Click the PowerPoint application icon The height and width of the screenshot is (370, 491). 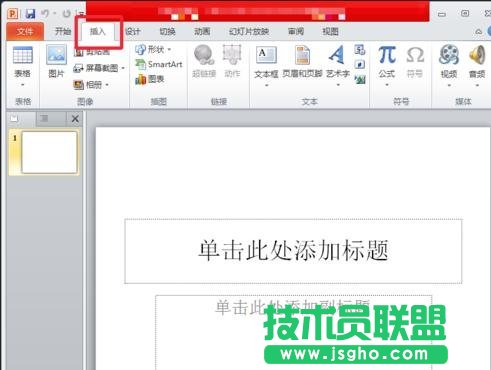point(12,14)
